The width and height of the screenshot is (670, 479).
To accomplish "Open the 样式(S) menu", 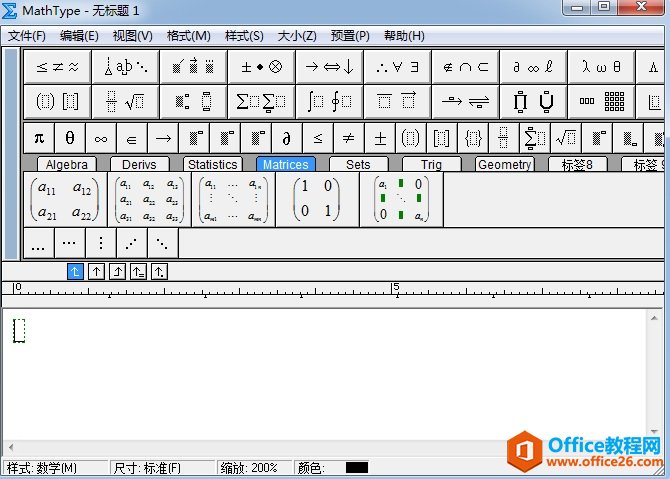I will [x=244, y=36].
